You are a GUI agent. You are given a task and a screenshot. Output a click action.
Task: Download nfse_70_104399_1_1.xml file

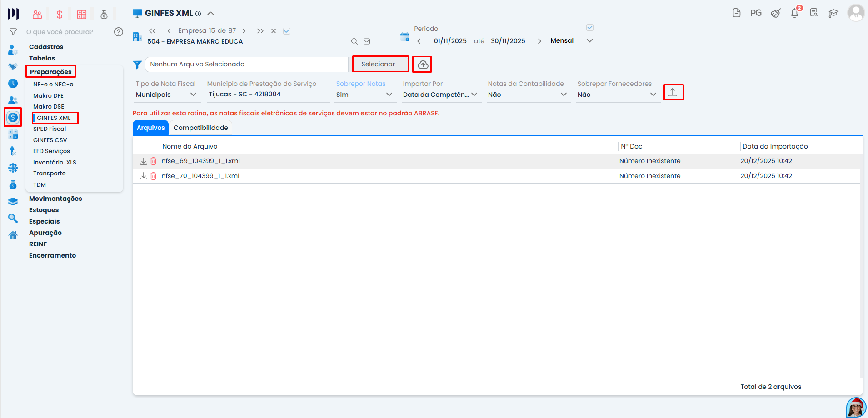pos(144,176)
